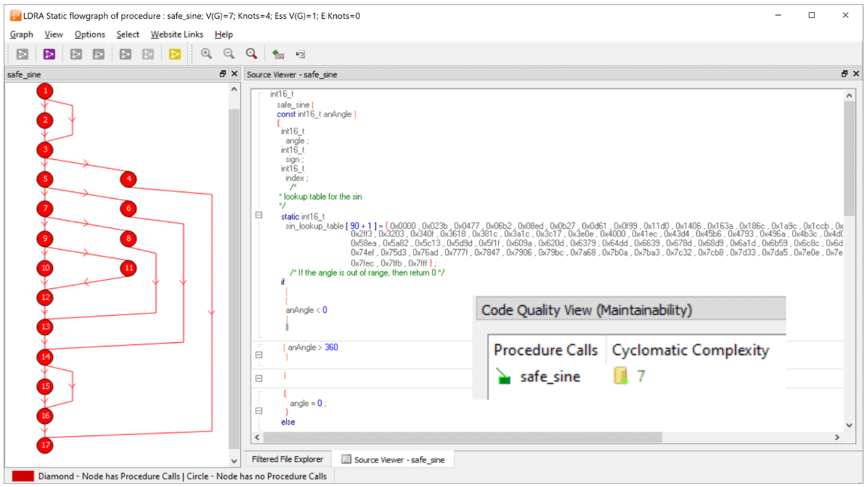Click the Source Viewer horizontal scrollbar thumb
The height and width of the screenshot is (487, 868).
463,437
